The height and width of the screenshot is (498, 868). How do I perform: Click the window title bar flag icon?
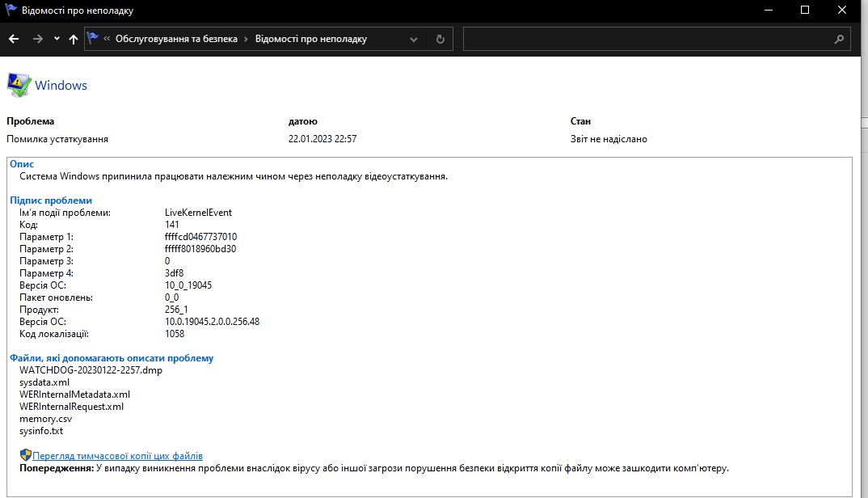(11, 10)
